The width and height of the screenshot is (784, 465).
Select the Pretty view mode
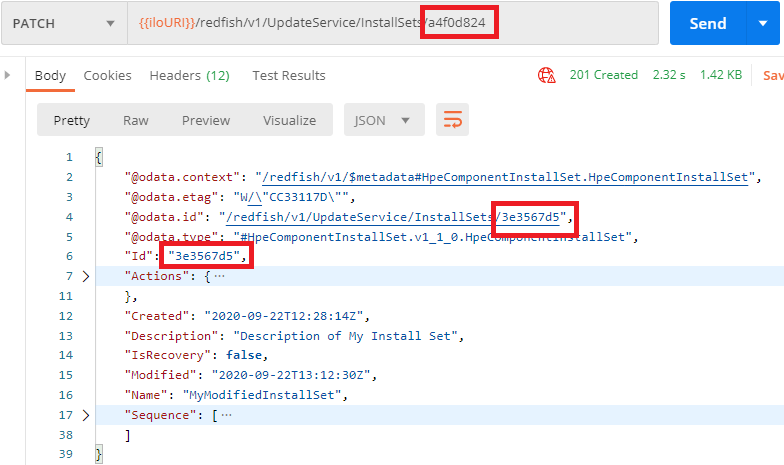click(x=71, y=120)
